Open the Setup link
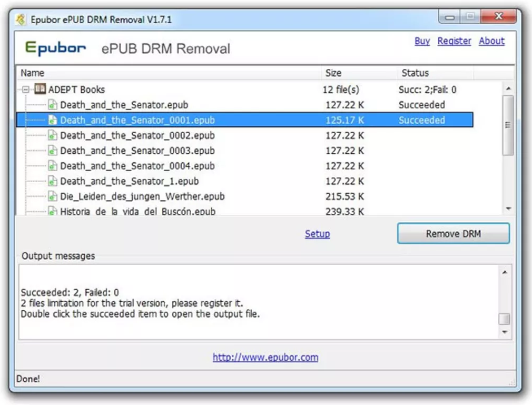The width and height of the screenshot is (532, 405). [317, 234]
